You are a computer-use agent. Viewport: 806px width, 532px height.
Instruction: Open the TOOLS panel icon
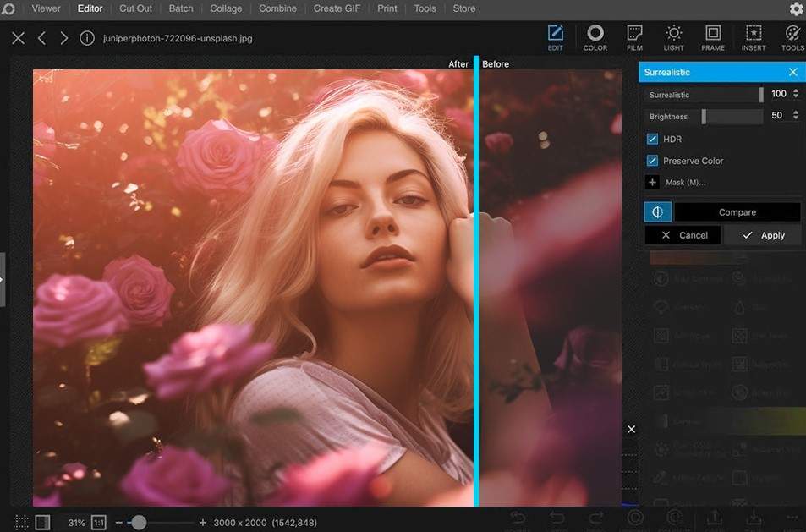click(792, 38)
